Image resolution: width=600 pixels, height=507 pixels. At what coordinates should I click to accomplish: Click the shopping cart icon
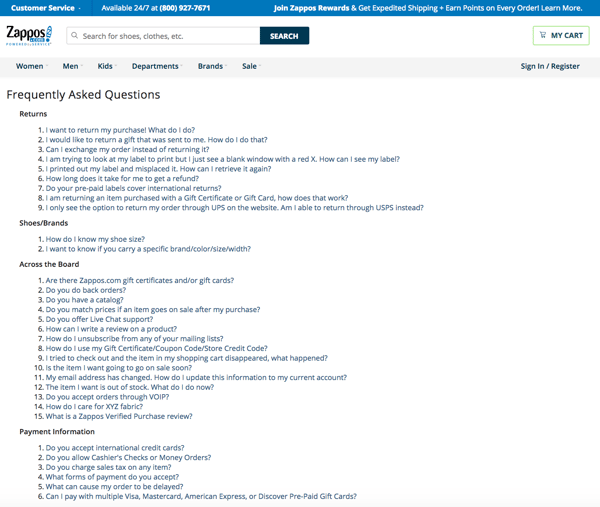543,35
